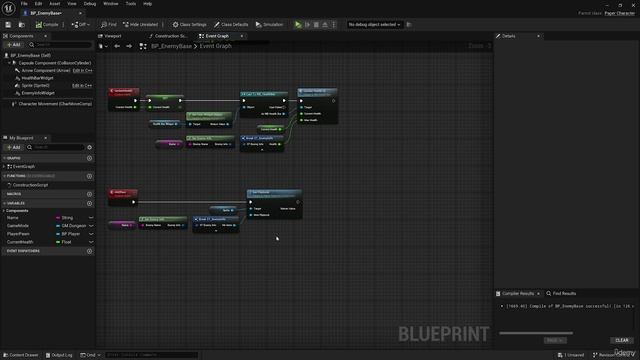Open the View menu
The width and height of the screenshot is (640, 360).
[x=72, y=4]
